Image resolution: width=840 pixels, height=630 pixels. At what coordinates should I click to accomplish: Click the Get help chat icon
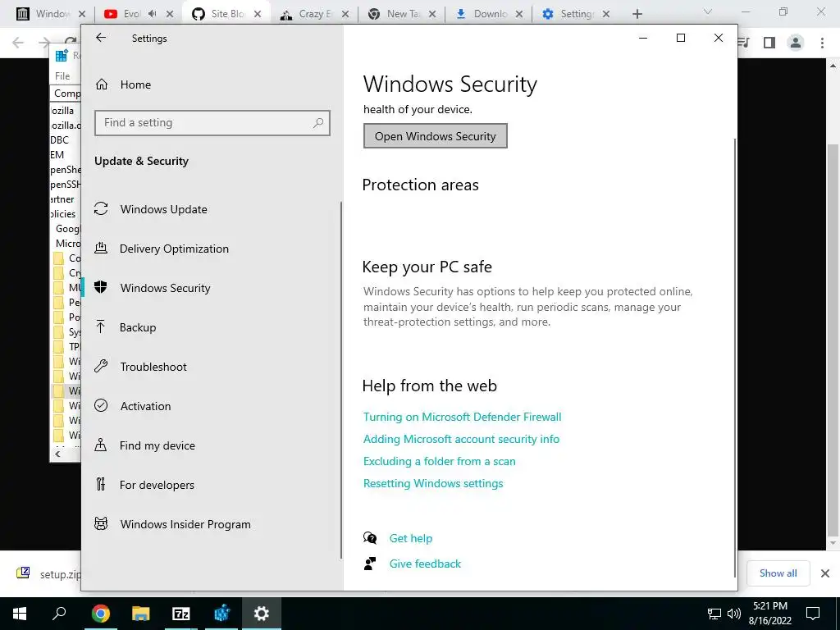tap(370, 538)
